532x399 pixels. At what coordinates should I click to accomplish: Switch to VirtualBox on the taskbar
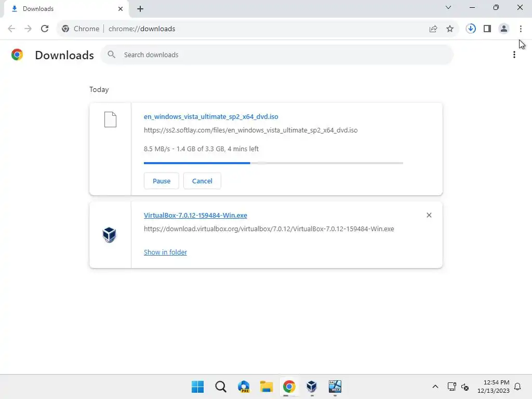(x=312, y=387)
